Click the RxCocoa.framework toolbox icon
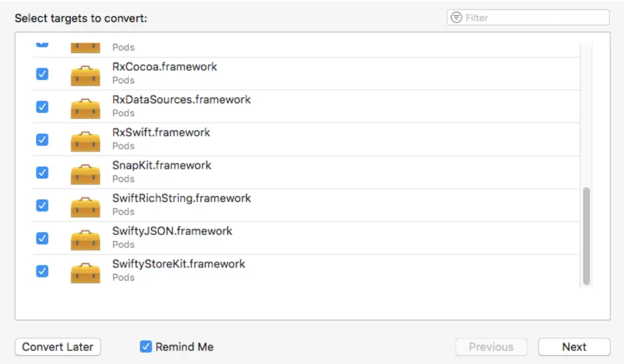The image size is (624, 364). tap(85, 74)
